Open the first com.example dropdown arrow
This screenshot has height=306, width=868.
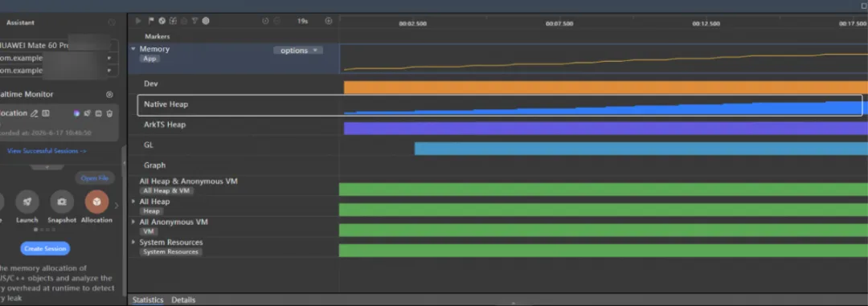pyautogui.click(x=109, y=58)
